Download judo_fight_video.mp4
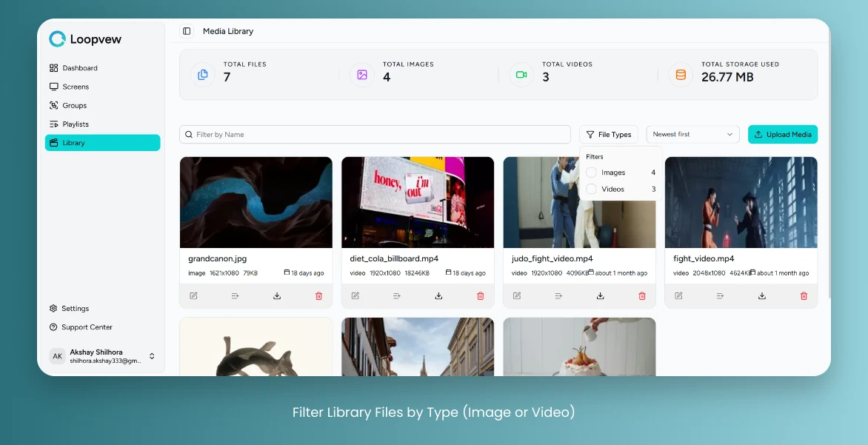The width and height of the screenshot is (868, 445). [600, 295]
